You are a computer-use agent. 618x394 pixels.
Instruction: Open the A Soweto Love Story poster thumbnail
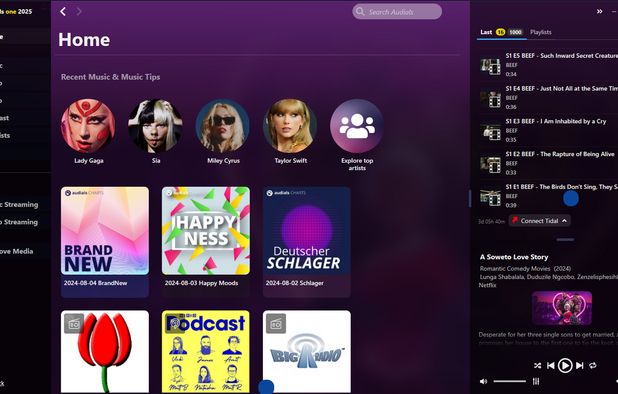562,308
